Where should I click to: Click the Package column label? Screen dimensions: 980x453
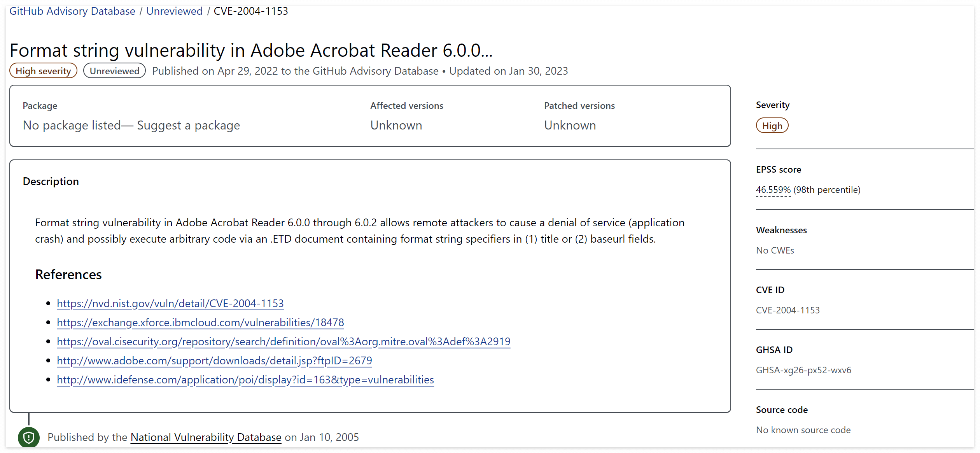40,106
